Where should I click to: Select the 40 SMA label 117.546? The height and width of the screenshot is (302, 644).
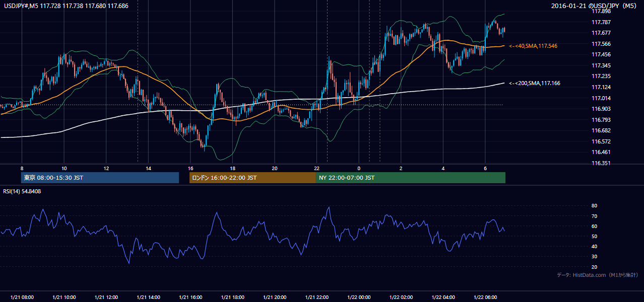(533, 46)
